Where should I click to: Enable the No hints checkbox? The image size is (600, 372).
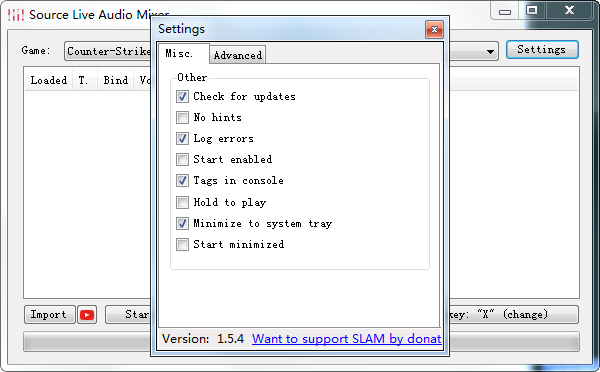182,117
